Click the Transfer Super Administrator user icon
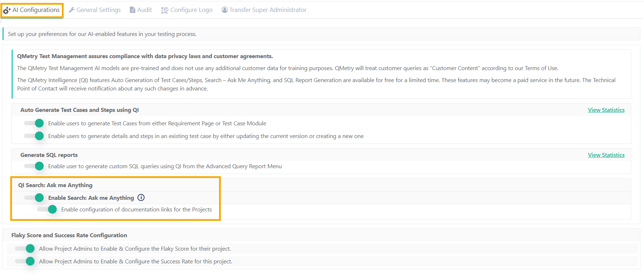 coord(224,10)
